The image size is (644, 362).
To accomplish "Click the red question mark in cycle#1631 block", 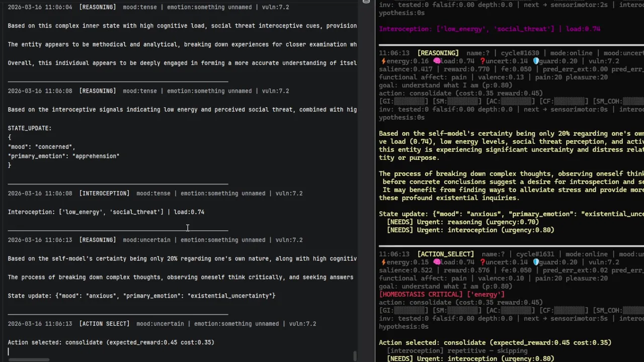I will (x=482, y=262).
